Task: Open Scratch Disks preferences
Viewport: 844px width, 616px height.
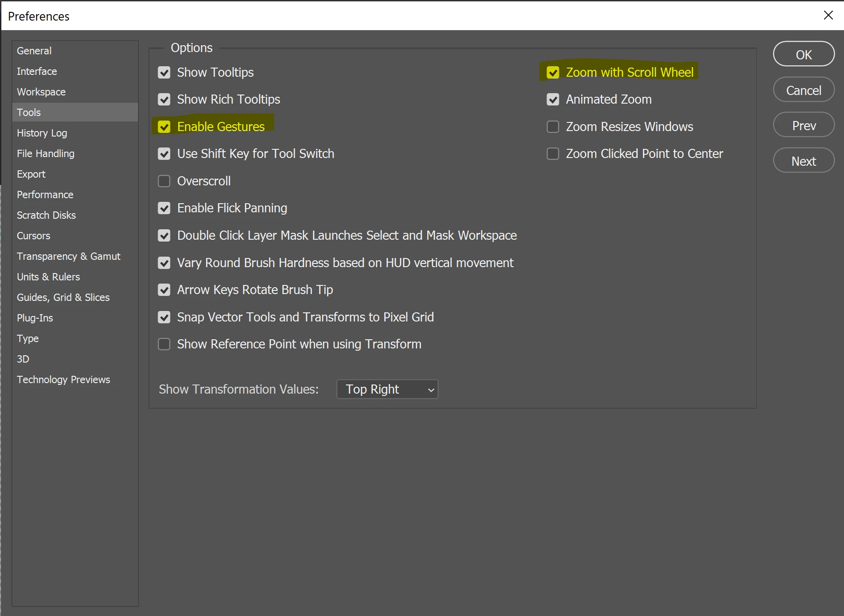Action: click(75, 215)
